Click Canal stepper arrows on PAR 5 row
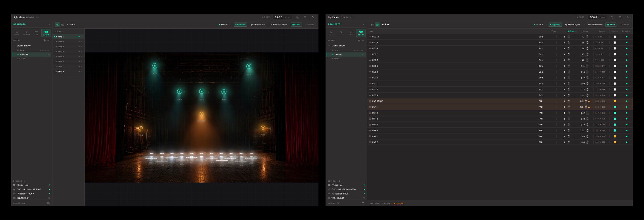Screen dimensions: 644x220 pos(587,130)
